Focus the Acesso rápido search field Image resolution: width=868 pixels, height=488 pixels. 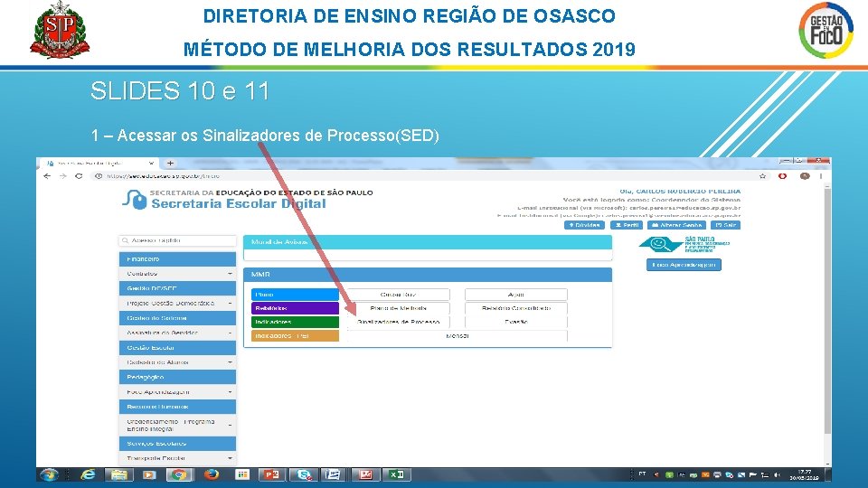coord(177,240)
